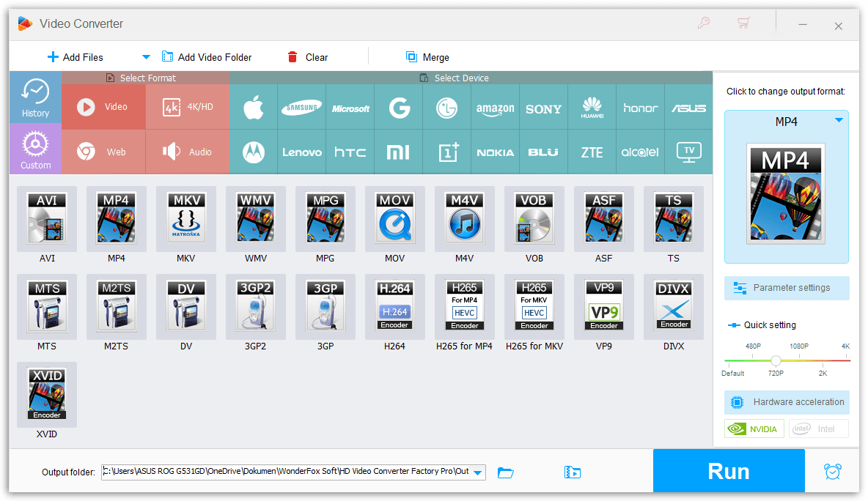Choose the MOV QuickTime format
Screen dimensions: 868x501
click(x=394, y=219)
